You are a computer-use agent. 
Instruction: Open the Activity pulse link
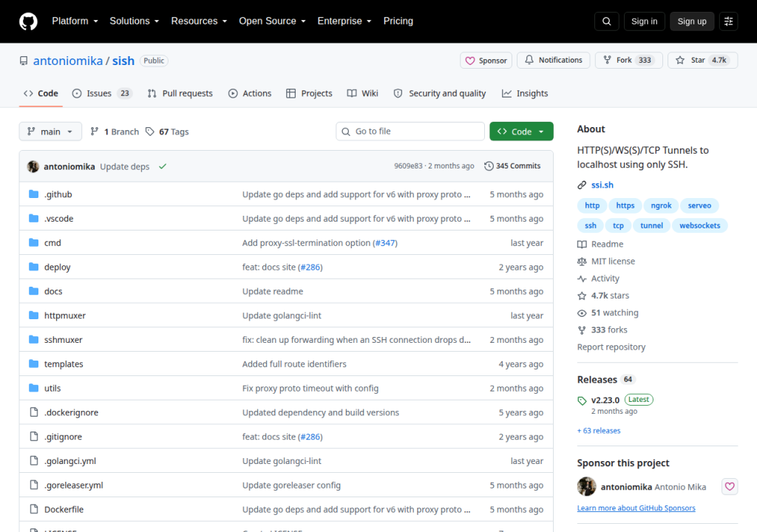click(x=598, y=279)
